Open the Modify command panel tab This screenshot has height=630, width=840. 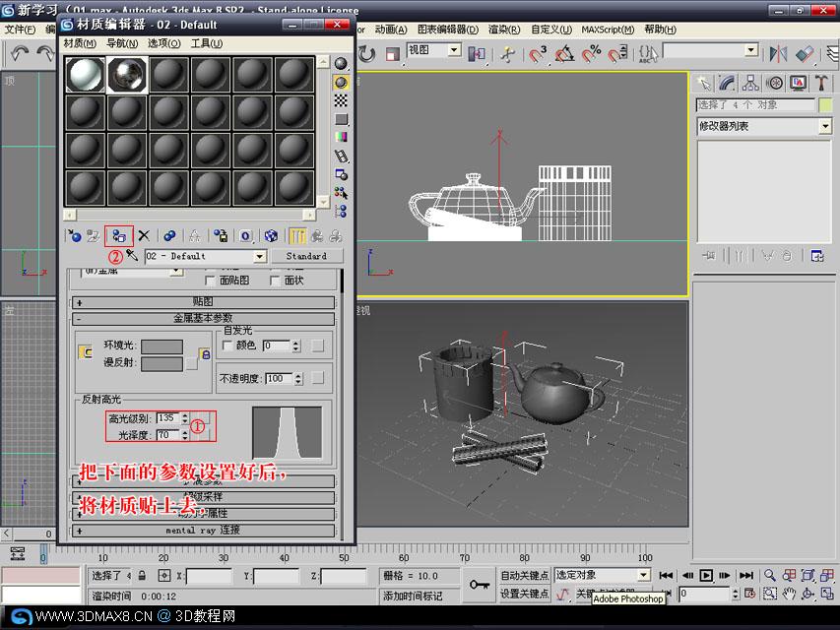[727, 83]
